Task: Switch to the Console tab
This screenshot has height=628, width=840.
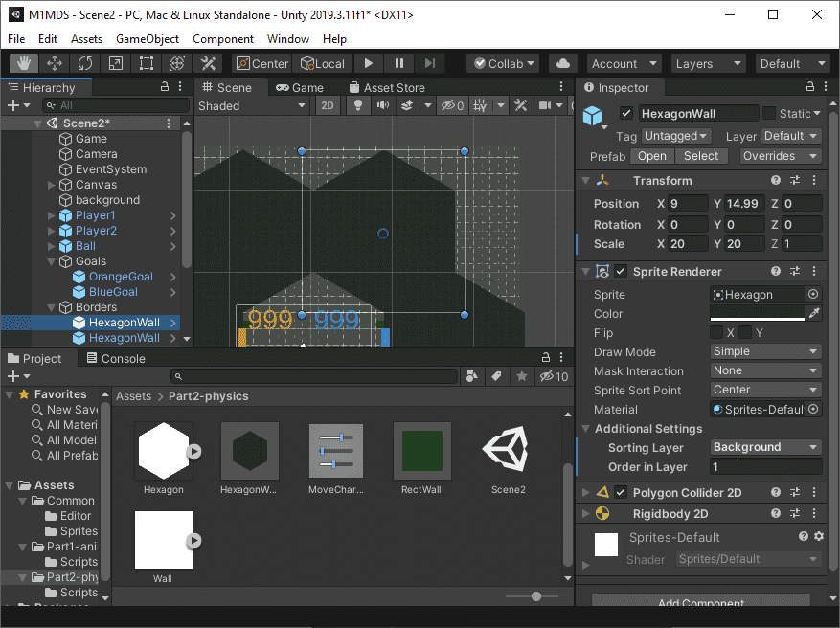Action: point(115,358)
